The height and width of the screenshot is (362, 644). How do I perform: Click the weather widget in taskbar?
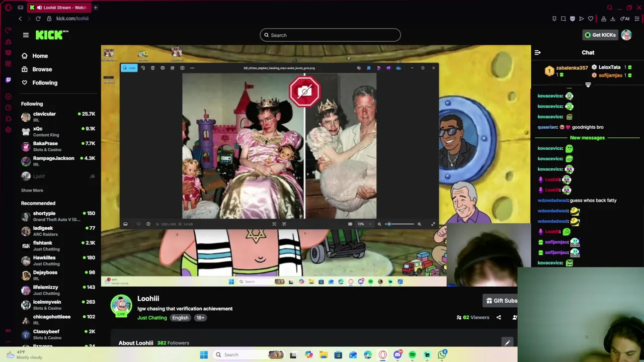pos(23,354)
